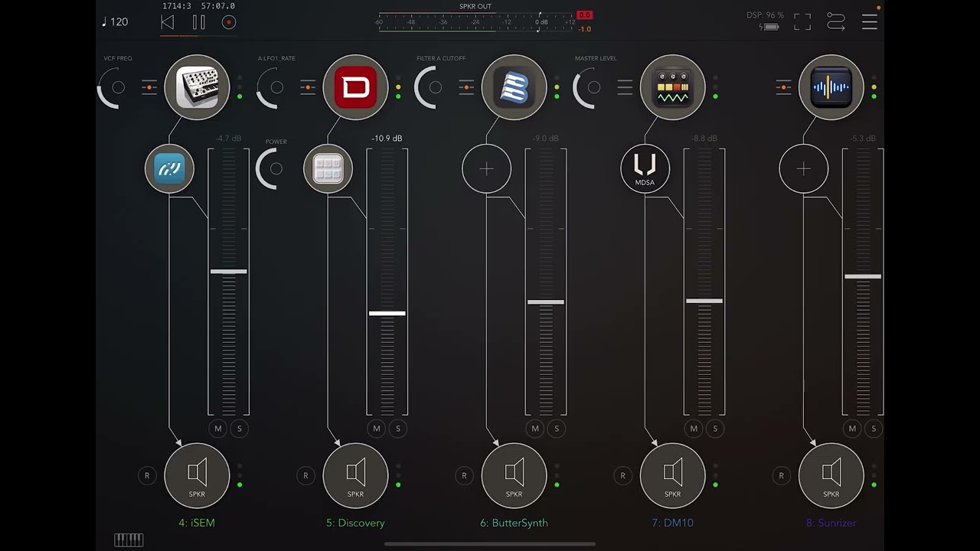Open the SPKR output of ButterSynth channel
The height and width of the screenshot is (551, 980).
(x=514, y=475)
